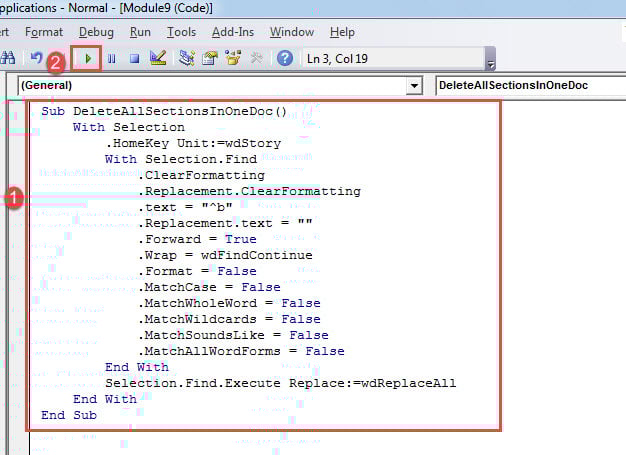
Task: Click the Sub DeleteAllSectionsInOneDoc() line
Action: coord(164,111)
